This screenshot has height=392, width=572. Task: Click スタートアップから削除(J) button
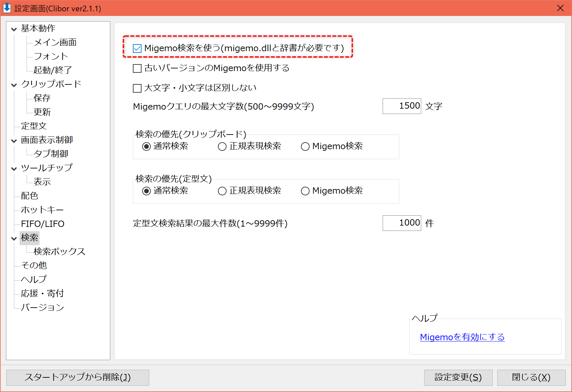(78, 377)
